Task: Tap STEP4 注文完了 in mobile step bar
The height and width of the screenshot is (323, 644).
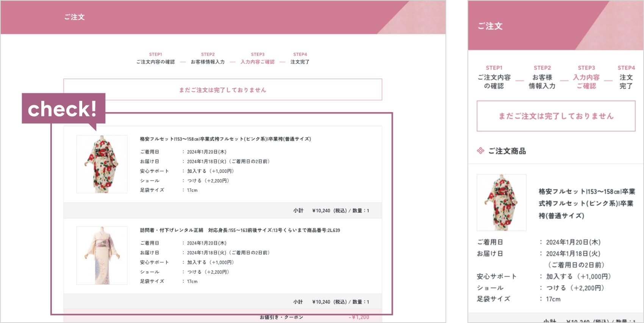Action: click(626, 77)
